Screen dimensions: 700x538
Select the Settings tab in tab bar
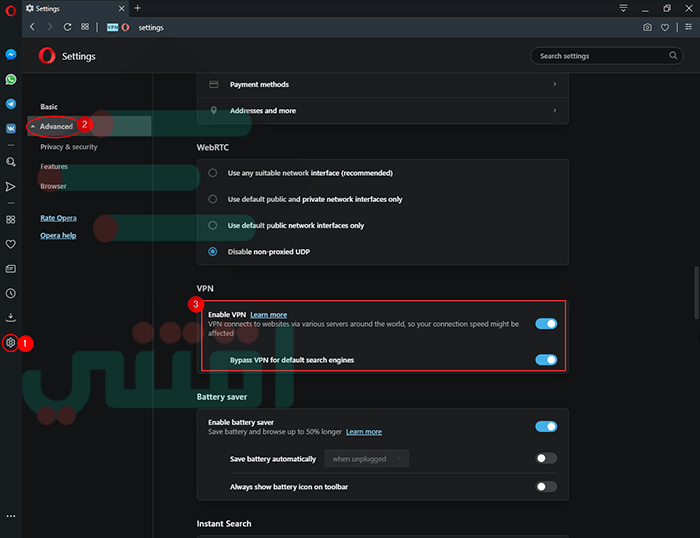click(75, 8)
